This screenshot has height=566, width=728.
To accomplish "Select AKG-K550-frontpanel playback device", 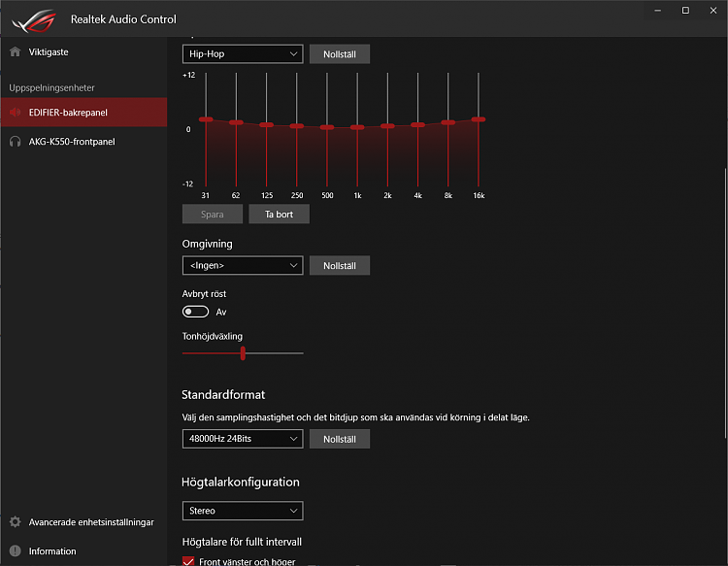I will [x=83, y=141].
